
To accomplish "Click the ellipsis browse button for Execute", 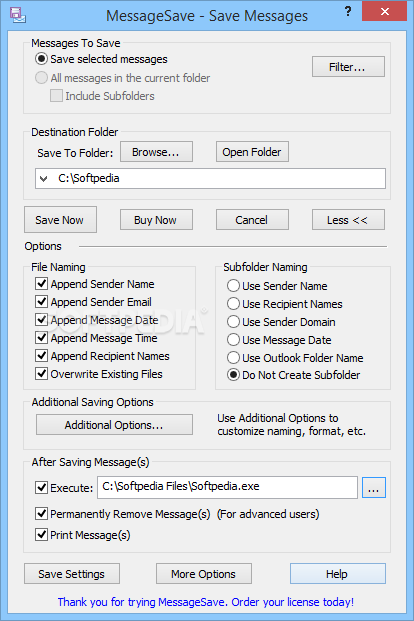I will tap(374, 488).
